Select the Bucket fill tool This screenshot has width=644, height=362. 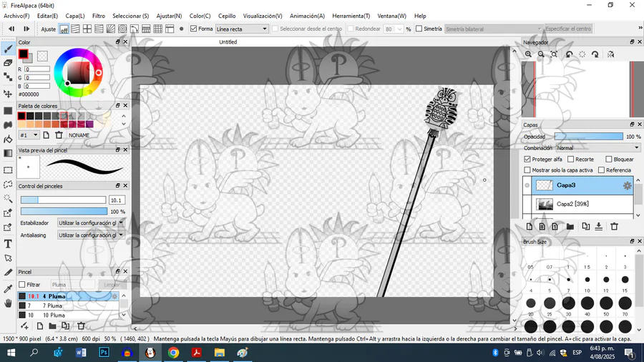pos(8,139)
